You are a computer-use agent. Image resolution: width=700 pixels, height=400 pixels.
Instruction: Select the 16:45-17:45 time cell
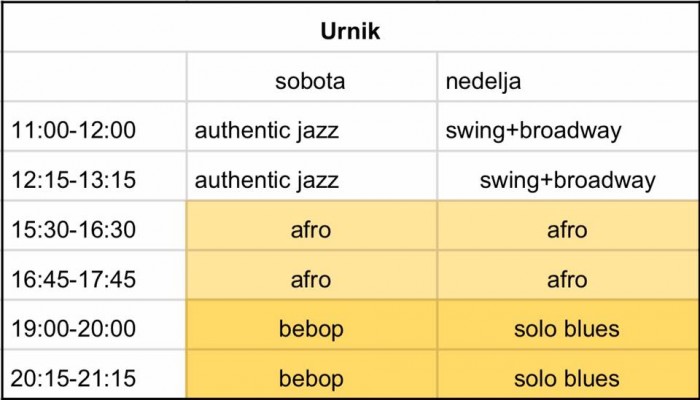coord(95,275)
